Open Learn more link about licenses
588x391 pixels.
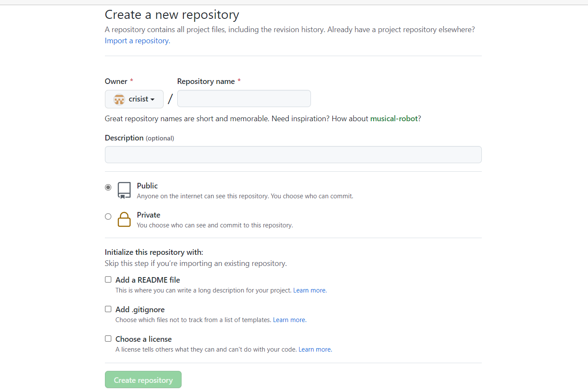tap(315, 349)
